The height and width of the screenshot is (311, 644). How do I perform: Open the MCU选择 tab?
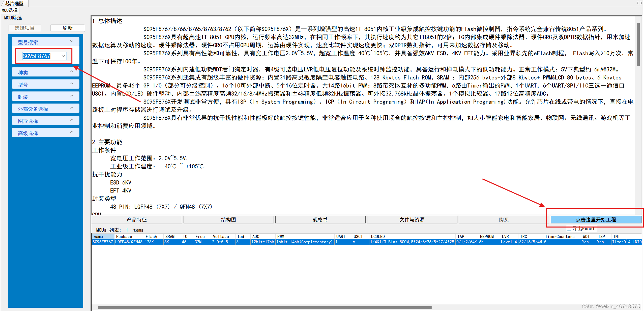[10, 10]
